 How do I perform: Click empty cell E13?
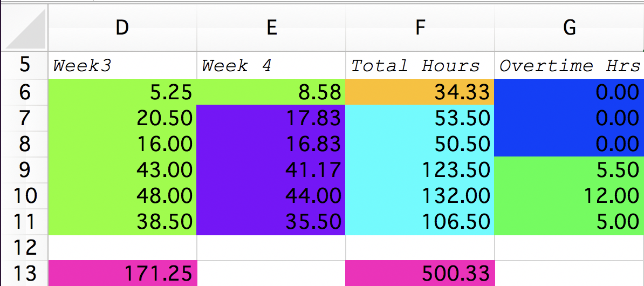tap(271, 273)
